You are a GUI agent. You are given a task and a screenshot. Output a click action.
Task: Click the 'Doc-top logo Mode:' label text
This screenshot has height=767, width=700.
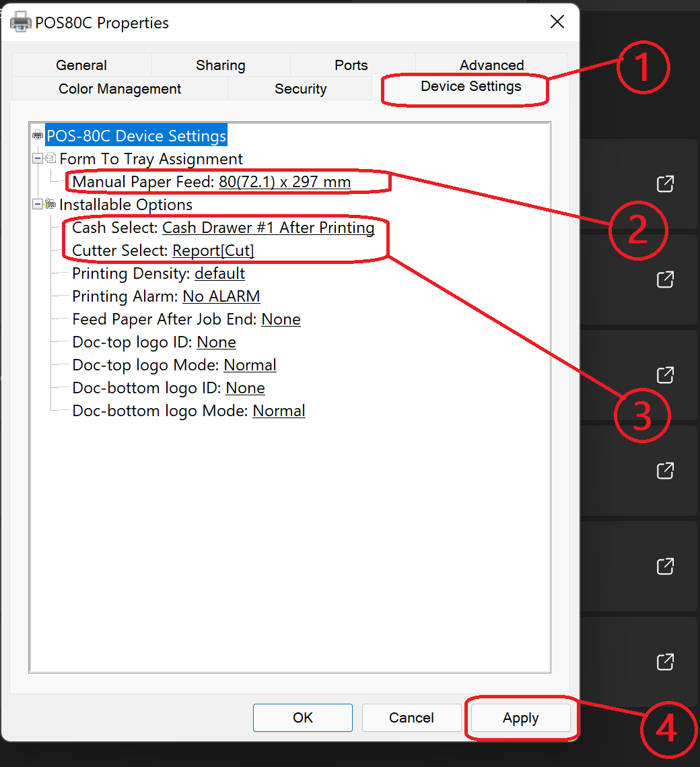pyautogui.click(x=145, y=365)
